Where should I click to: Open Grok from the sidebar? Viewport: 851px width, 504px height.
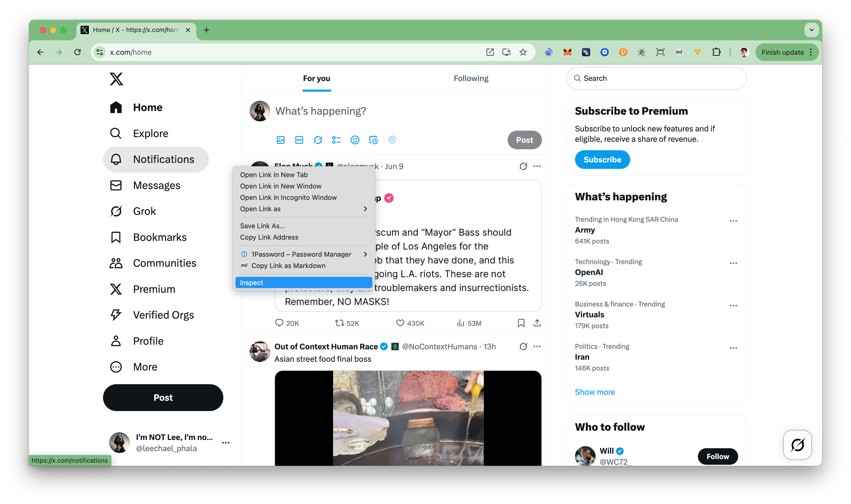pos(133,211)
